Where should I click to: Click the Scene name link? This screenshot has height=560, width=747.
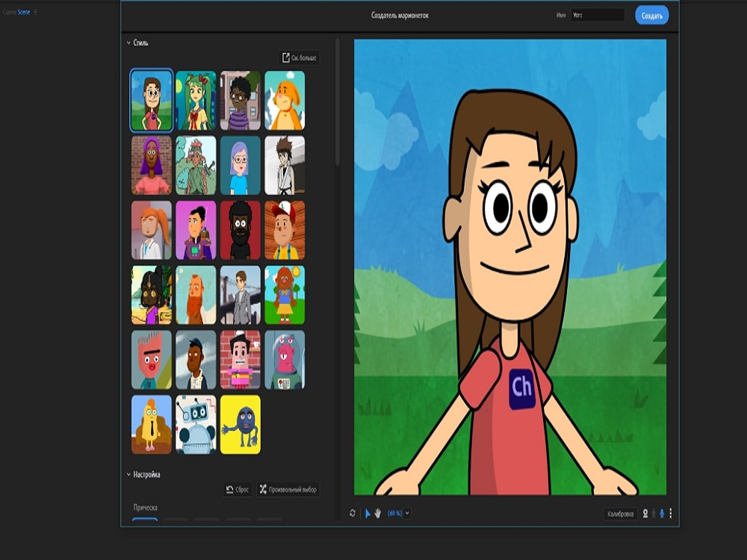(x=24, y=12)
